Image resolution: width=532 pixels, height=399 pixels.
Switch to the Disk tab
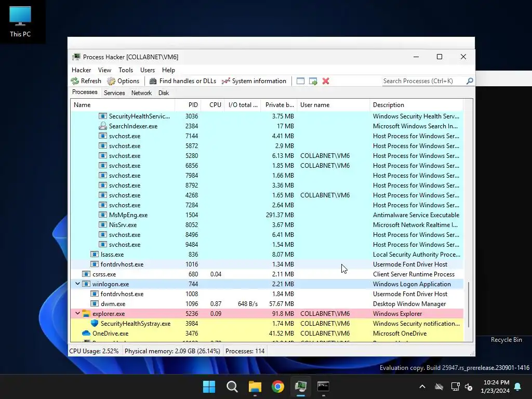click(x=164, y=93)
